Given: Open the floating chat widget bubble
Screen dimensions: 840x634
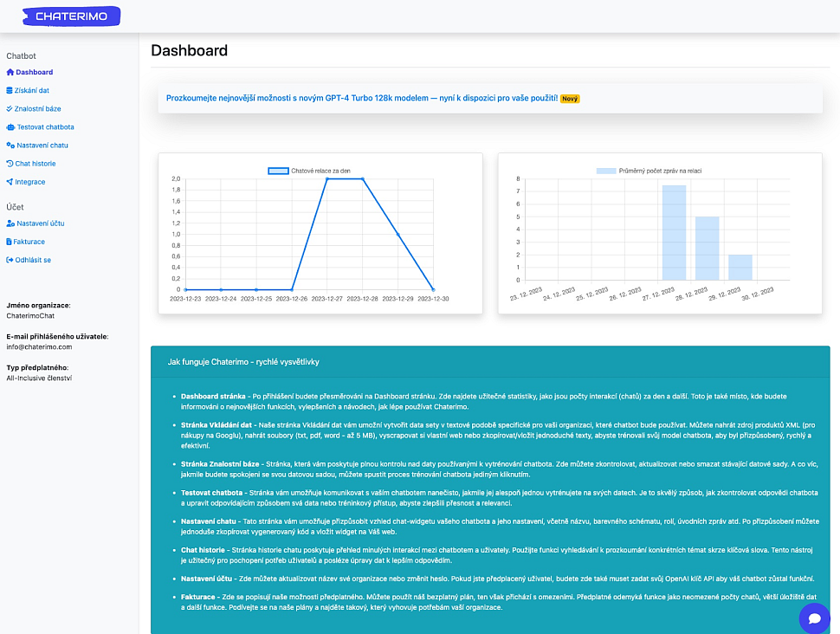Looking at the screenshot, I should pyautogui.click(x=814, y=618).
